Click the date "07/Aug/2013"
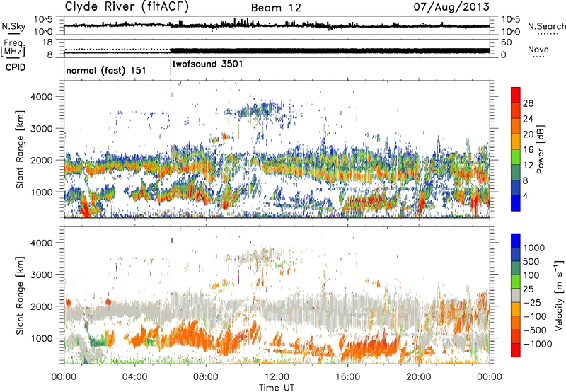566x392 pixels. click(x=451, y=6)
